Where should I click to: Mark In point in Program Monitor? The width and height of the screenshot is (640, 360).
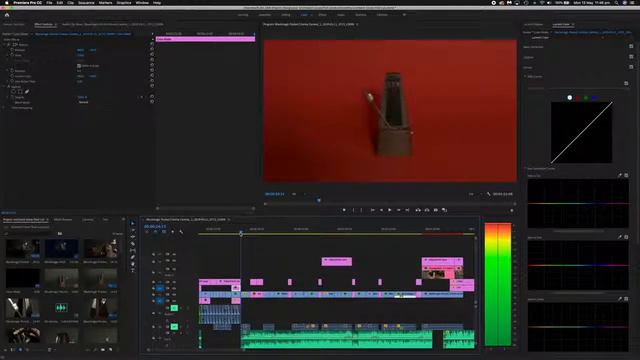(353, 210)
